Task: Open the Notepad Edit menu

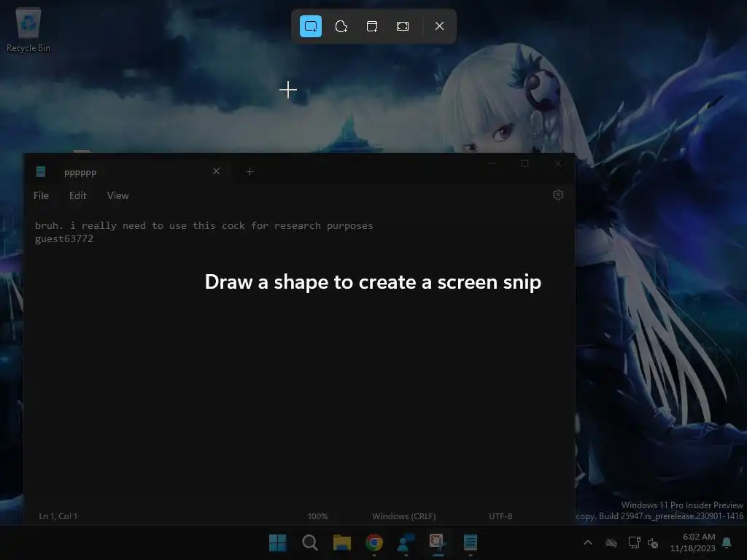Action: [77, 195]
